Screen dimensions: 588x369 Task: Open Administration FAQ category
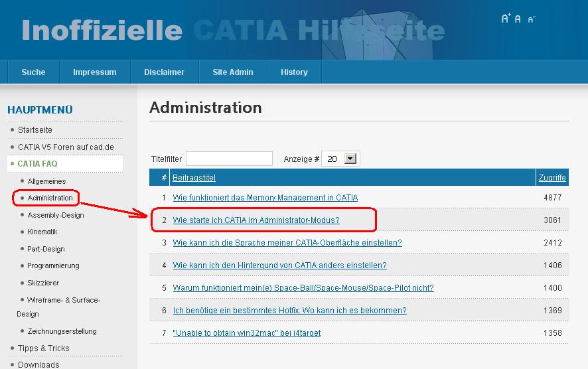[50, 198]
